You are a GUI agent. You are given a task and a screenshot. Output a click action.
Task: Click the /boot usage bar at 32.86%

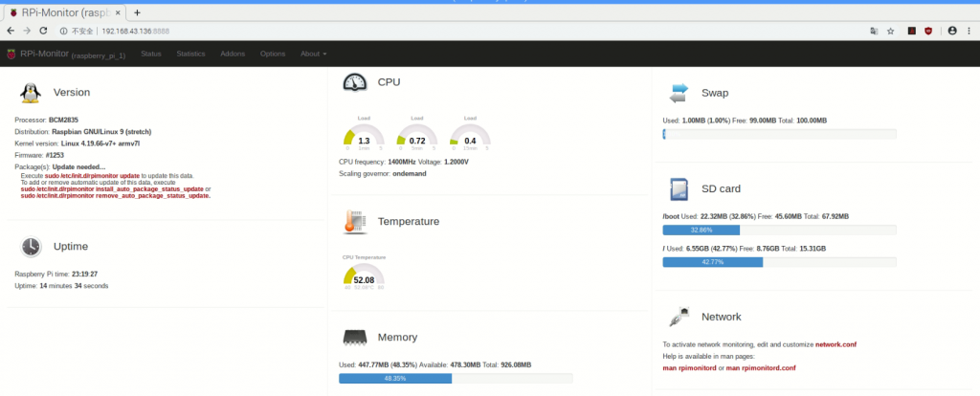(x=779, y=230)
